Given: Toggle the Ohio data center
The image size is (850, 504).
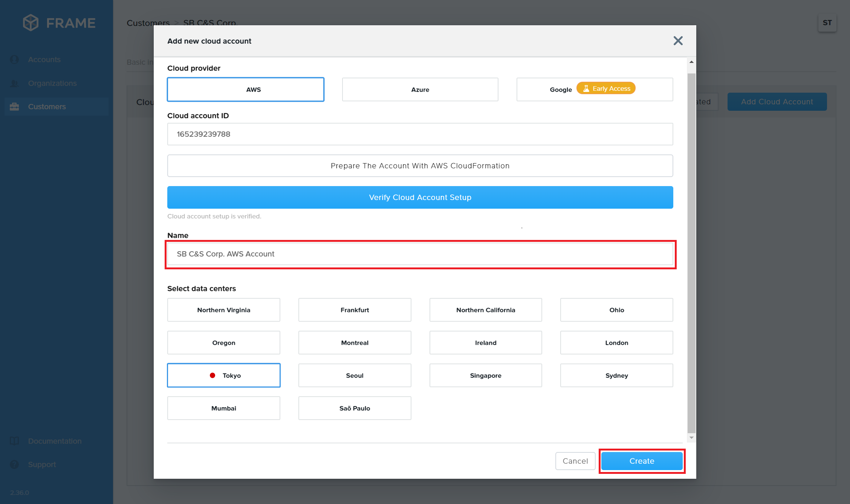Looking at the screenshot, I should point(617,310).
